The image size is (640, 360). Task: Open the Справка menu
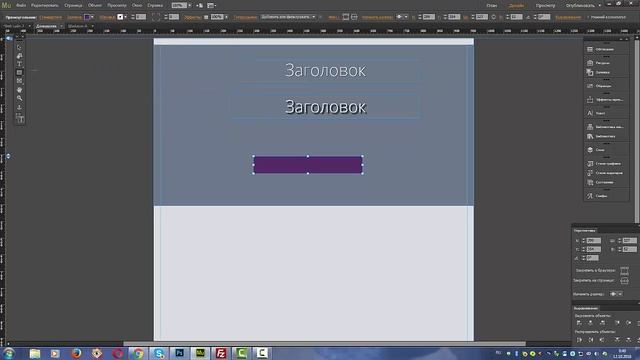(x=155, y=5)
